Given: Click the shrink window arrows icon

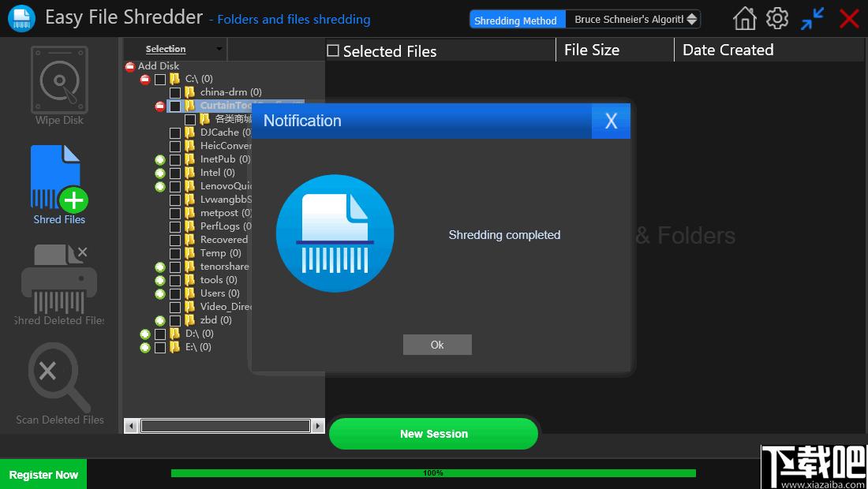Looking at the screenshot, I should click(x=812, y=19).
